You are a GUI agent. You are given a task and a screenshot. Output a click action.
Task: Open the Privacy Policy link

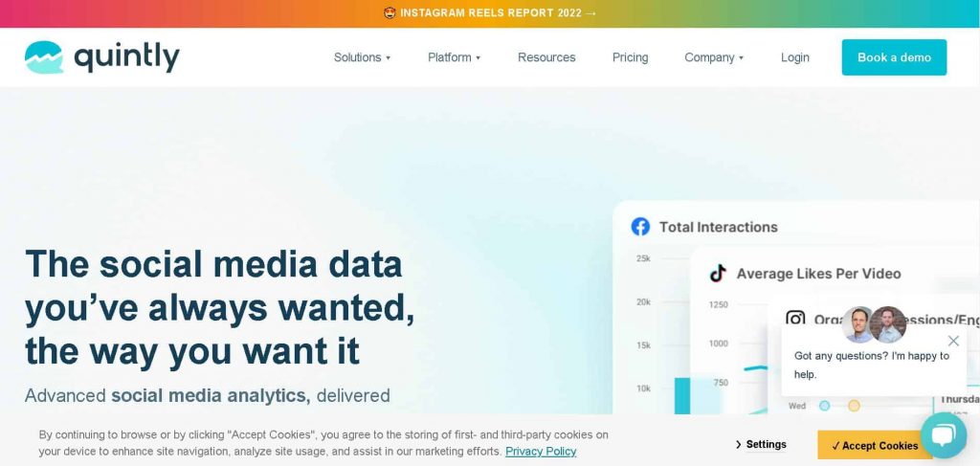tap(541, 452)
